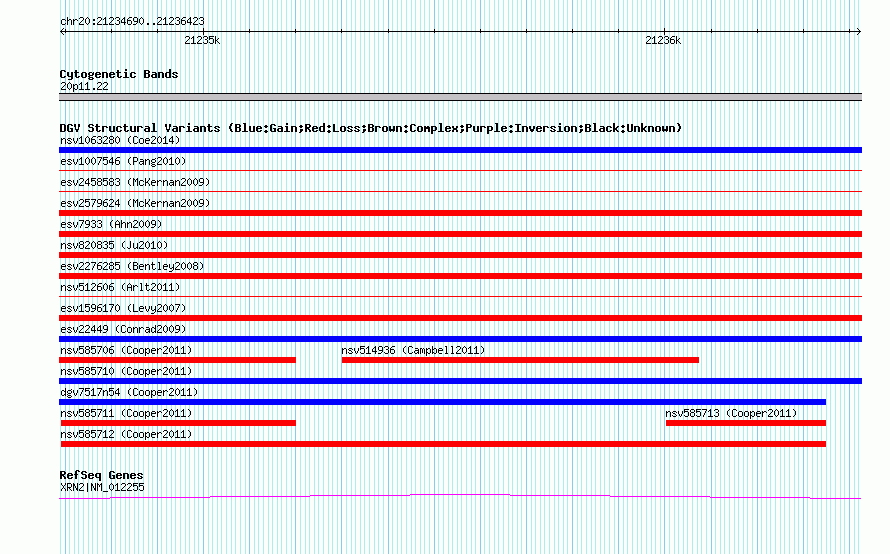The image size is (890, 554).
Task: Open variant nsv512606 (Arlt2011)
Action: pos(120,287)
